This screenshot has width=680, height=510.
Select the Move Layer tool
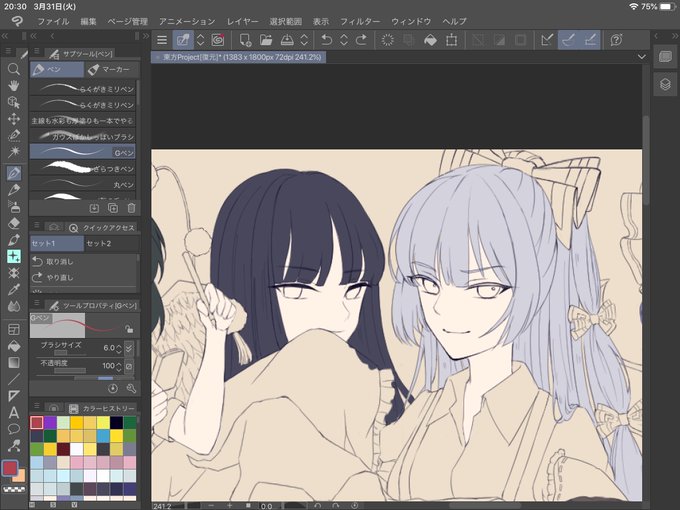(14, 119)
